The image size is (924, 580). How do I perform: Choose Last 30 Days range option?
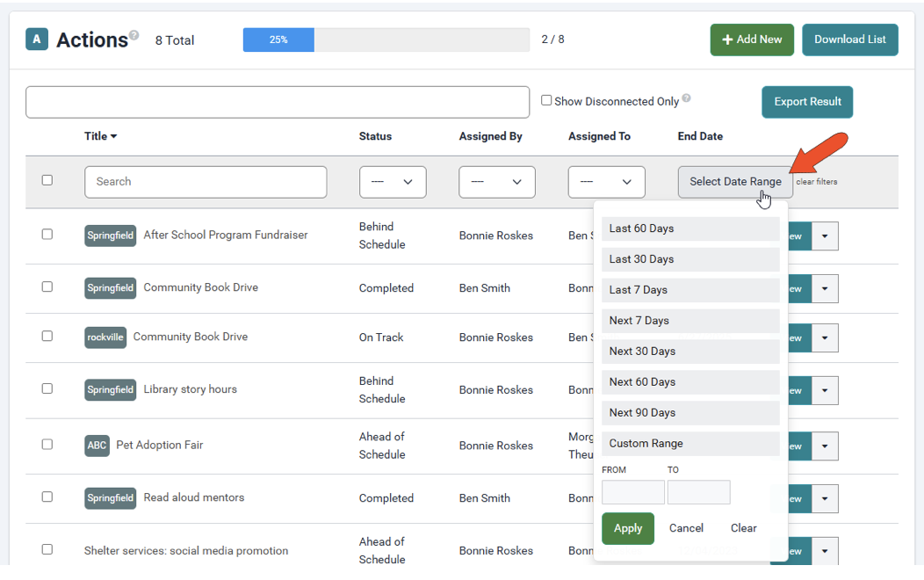tap(690, 259)
